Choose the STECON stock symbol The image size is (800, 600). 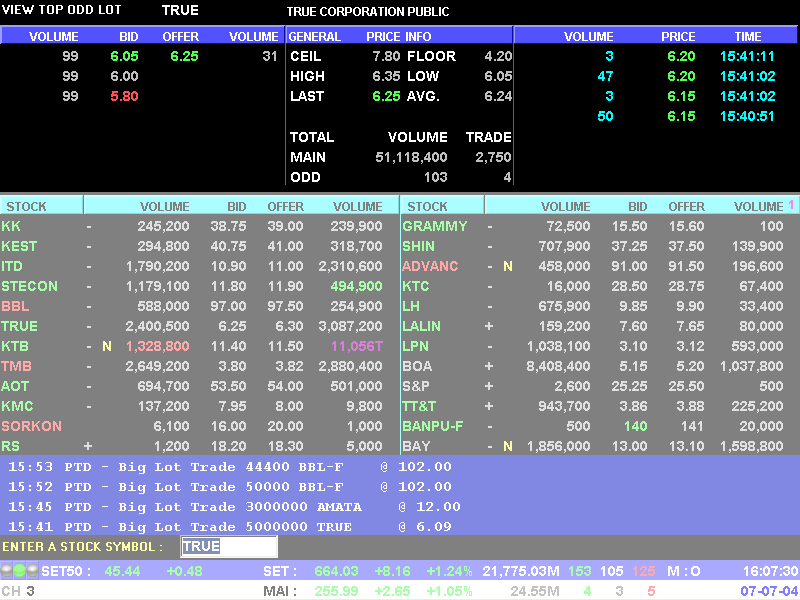[x=29, y=286]
